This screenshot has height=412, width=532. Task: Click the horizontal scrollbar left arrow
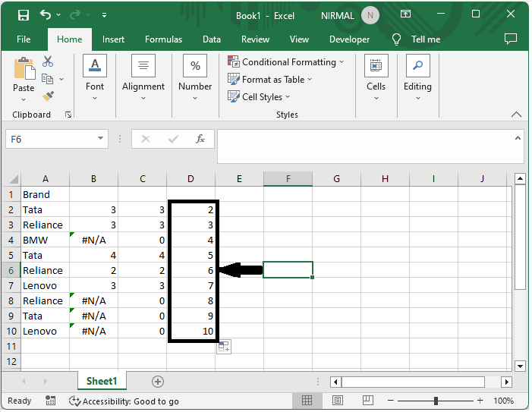pos(335,382)
